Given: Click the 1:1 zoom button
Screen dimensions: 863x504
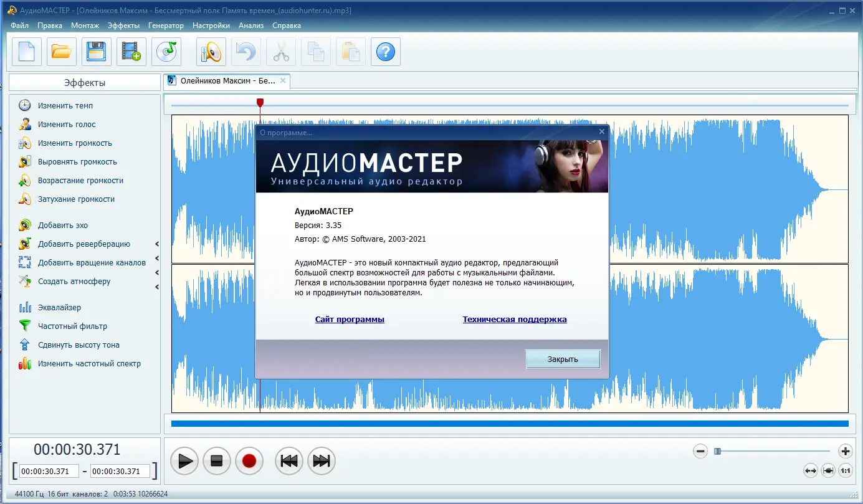Looking at the screenshot, I should pos(846,471).
